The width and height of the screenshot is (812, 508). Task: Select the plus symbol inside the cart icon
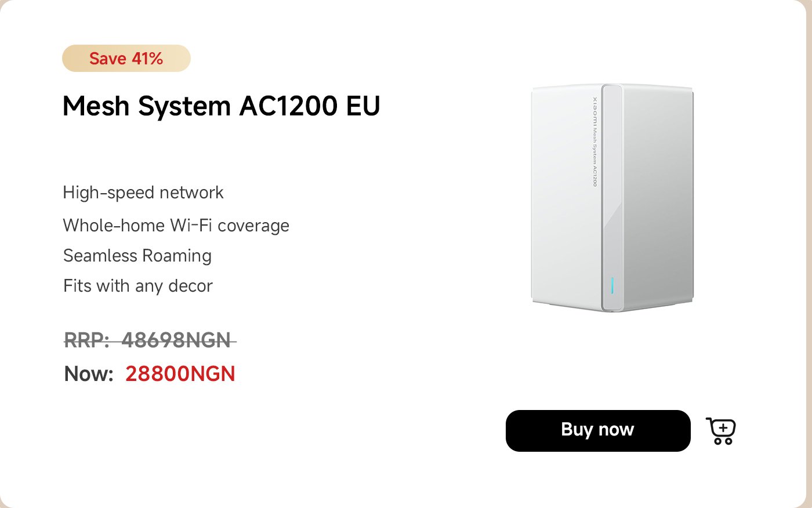[x=723, y=427]
